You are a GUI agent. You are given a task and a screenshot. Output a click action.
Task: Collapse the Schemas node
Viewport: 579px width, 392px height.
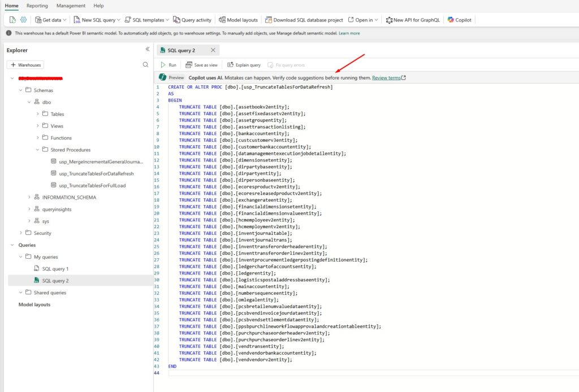point(21,90)
